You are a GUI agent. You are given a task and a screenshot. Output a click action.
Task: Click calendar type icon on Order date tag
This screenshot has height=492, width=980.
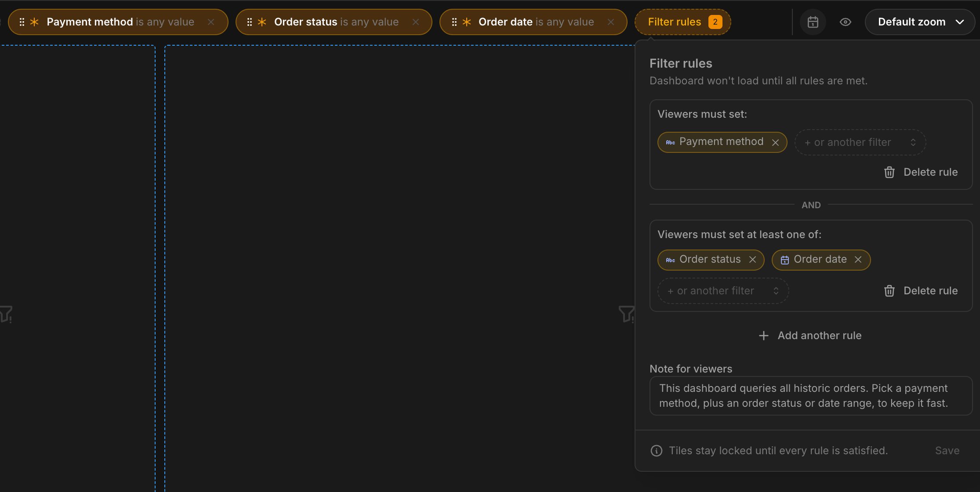tap(785, 260)
